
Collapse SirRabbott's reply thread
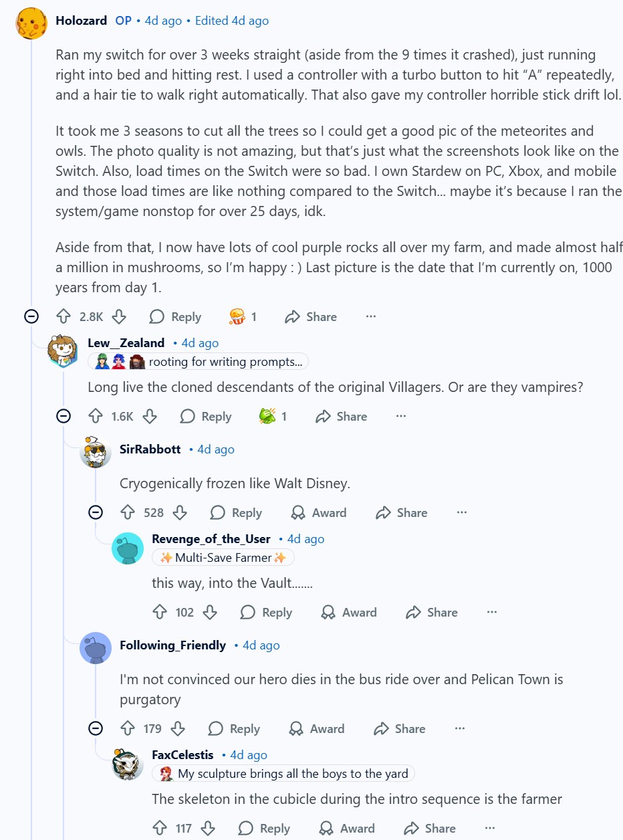(96, 513)
